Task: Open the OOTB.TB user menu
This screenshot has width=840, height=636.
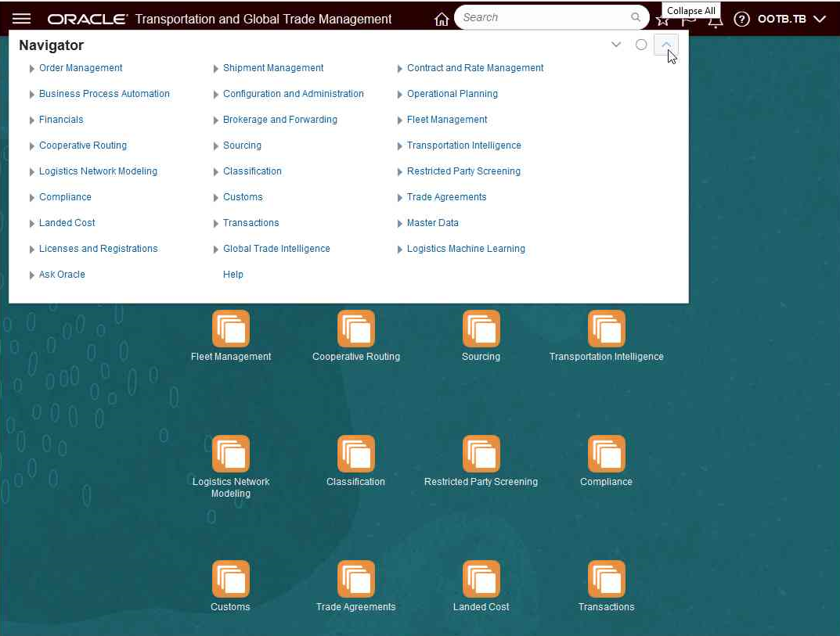Action: pos(791,20)
